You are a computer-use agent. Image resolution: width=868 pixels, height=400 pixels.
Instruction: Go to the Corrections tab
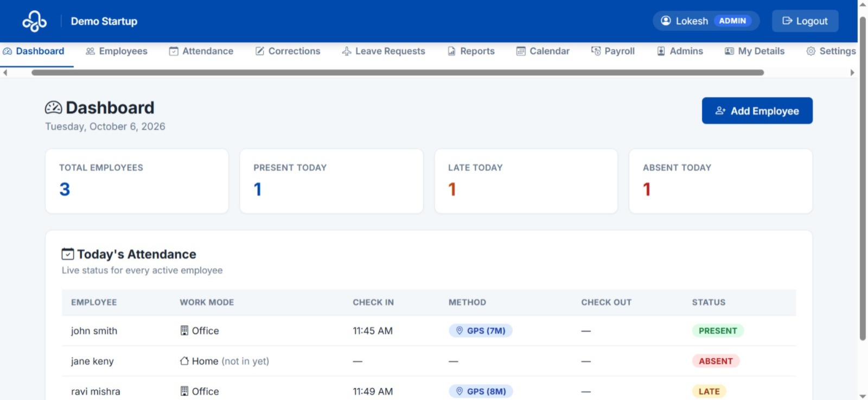288,51
